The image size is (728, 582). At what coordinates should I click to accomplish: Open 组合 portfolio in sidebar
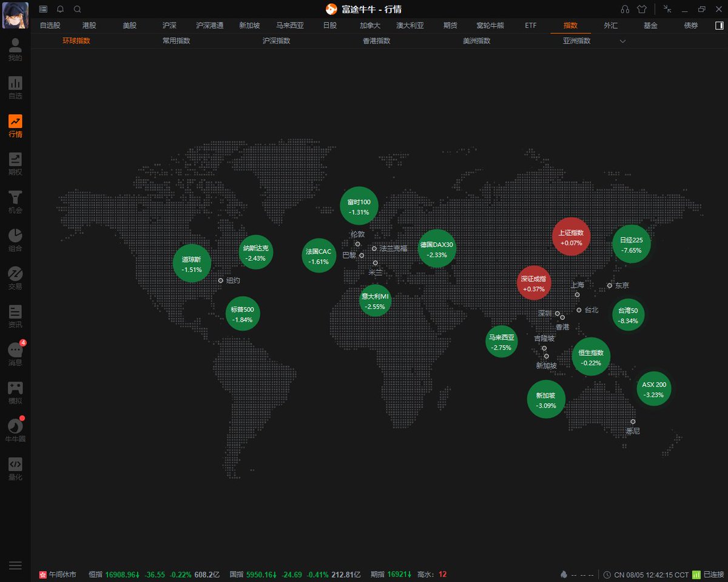[15, 240]
